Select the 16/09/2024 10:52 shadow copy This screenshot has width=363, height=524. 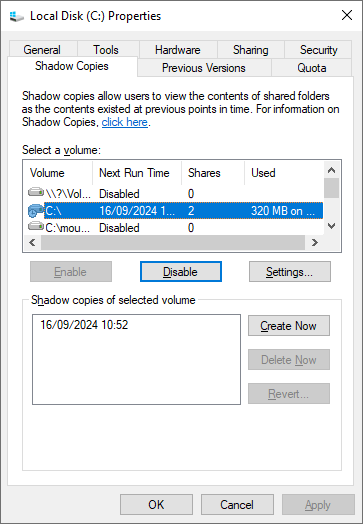[84, 325]
